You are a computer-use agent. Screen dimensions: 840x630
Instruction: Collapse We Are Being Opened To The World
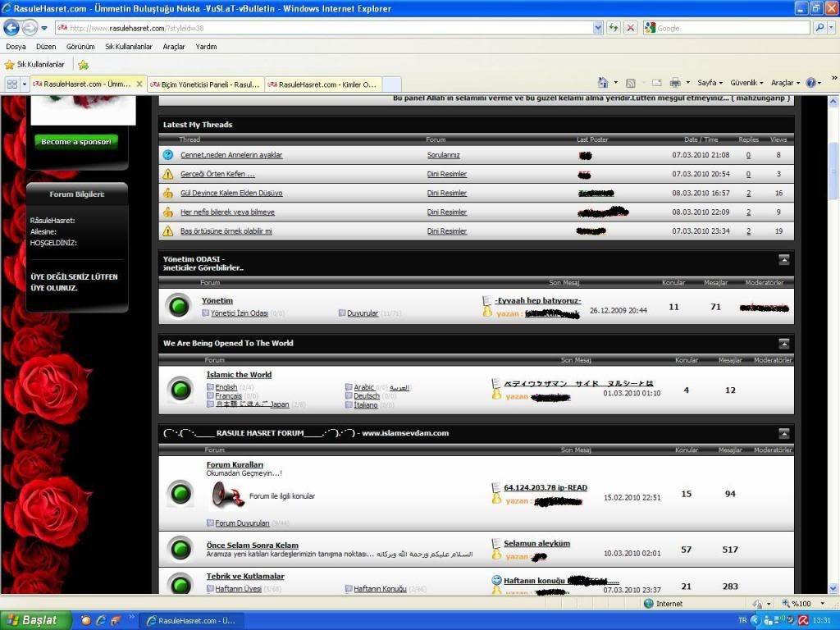[783, 344]
